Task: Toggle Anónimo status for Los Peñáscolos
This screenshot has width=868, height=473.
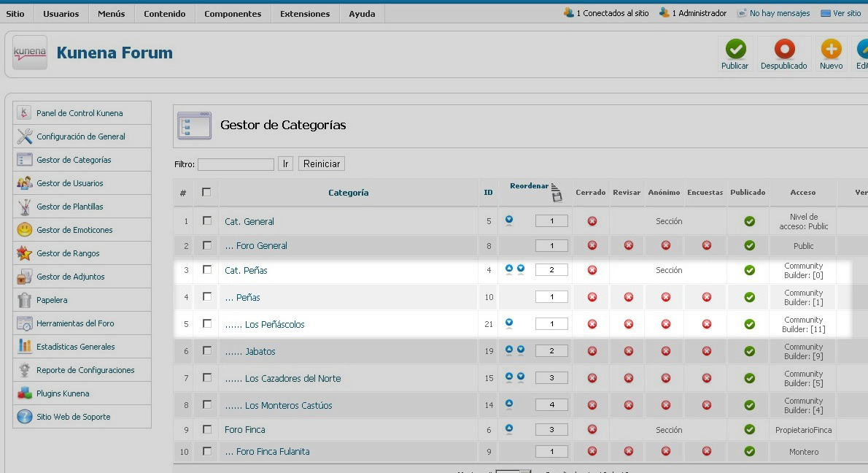Action: (666, 324)
